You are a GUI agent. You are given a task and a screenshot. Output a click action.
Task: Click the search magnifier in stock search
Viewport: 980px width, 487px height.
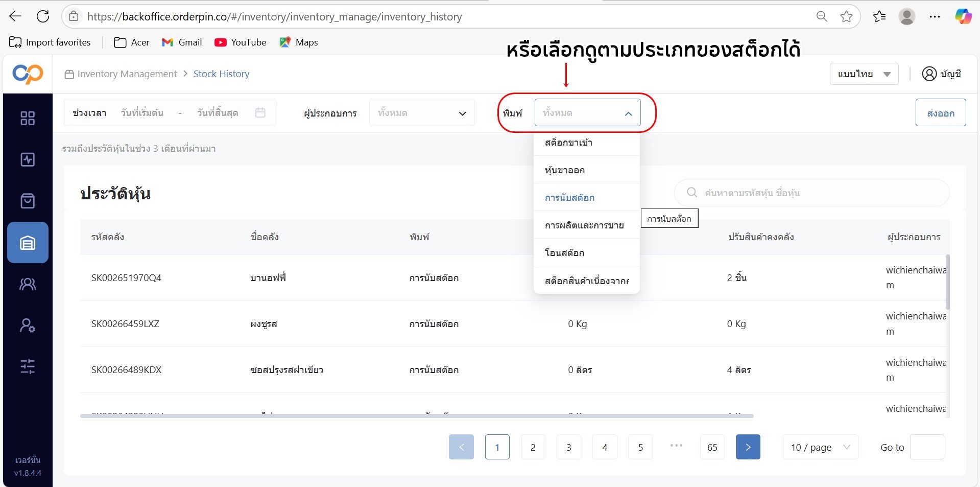[x=692, y=192]
